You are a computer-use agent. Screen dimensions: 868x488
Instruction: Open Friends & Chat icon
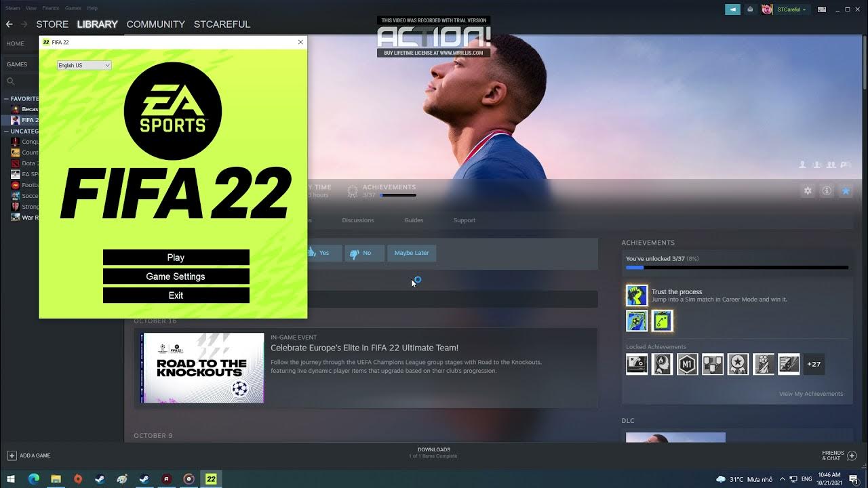(852, 455)
